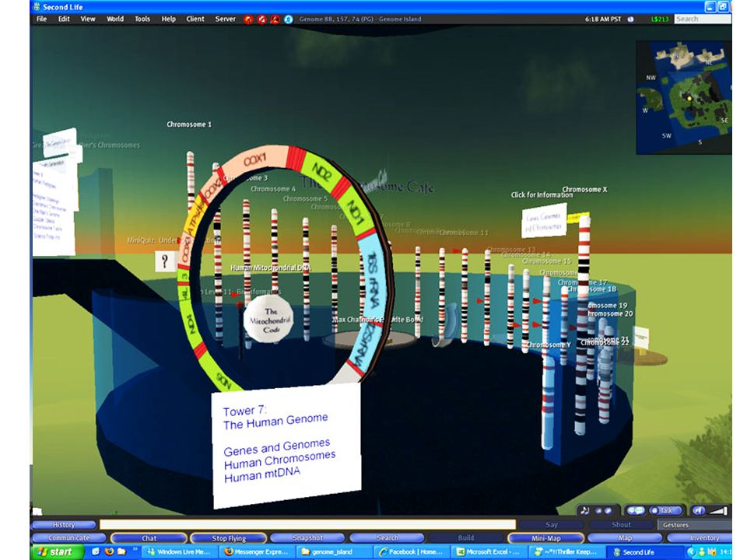Focus the chat text input bar
This screenshot has height=560, width=747.
pos(307,524)
